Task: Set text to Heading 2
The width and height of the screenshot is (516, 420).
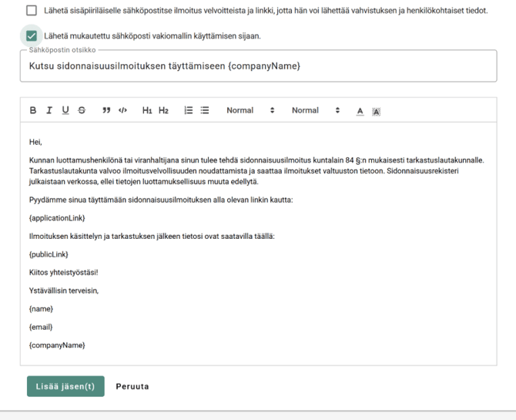Action: [163, 110]
